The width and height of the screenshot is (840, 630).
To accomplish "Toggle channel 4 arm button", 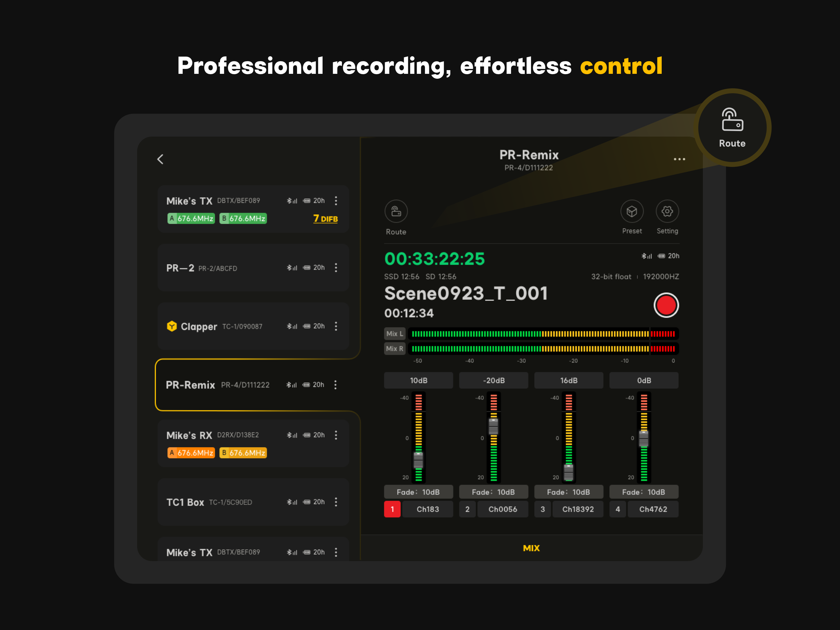I will pyautogui.click(x=618, y=509).
